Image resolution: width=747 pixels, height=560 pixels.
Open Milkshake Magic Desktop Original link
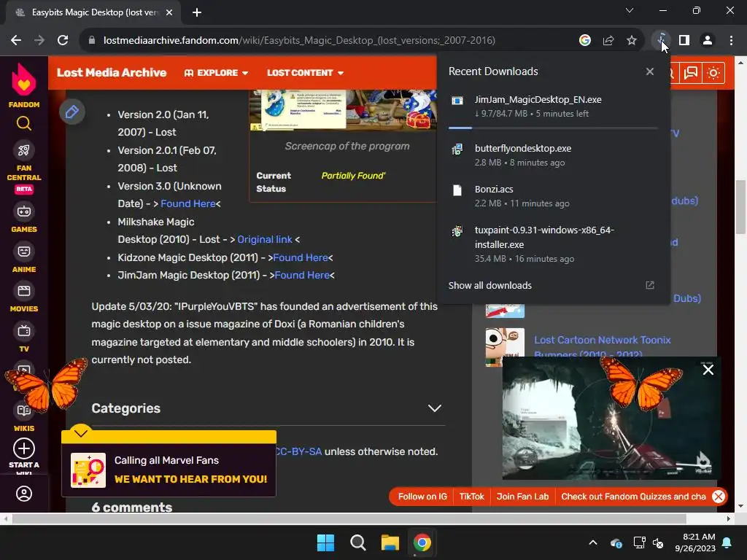pyautogui.click(x=264, y=239)
